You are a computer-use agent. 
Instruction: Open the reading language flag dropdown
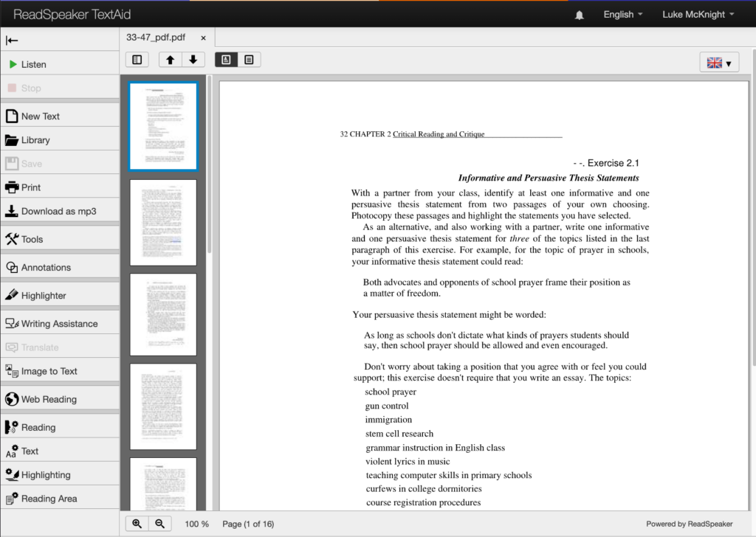pos(718,62)
